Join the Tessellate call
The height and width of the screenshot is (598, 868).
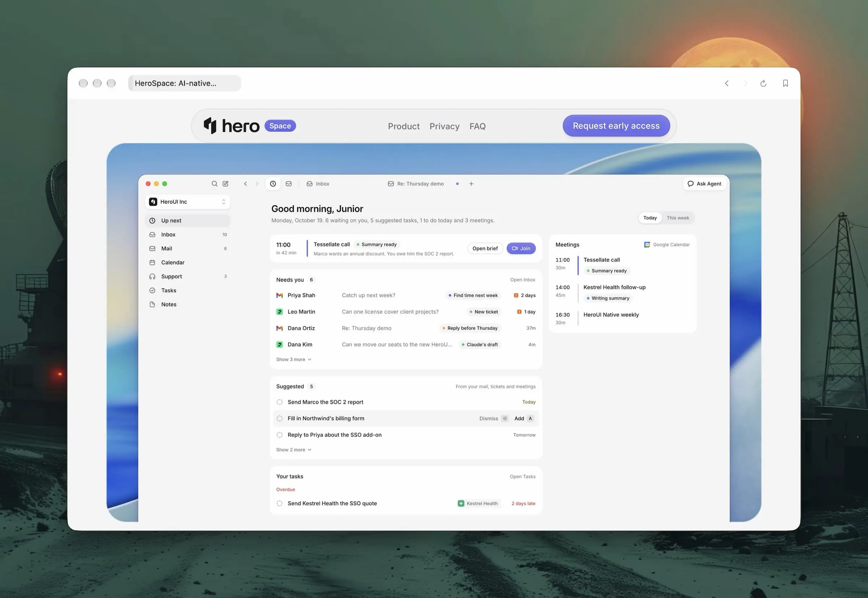click(521, 248)
